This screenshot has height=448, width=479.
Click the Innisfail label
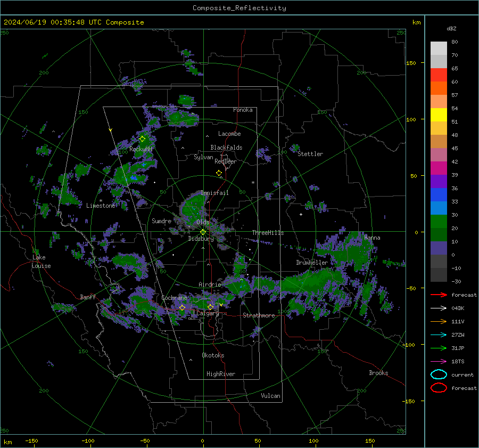click(214, 193)
